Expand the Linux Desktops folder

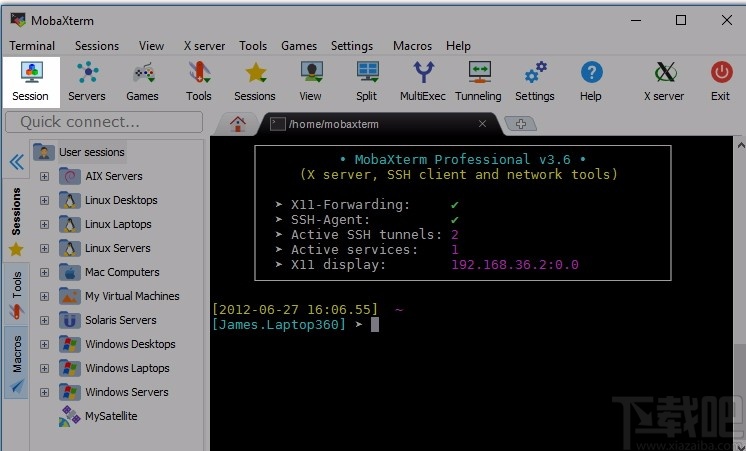44,200
